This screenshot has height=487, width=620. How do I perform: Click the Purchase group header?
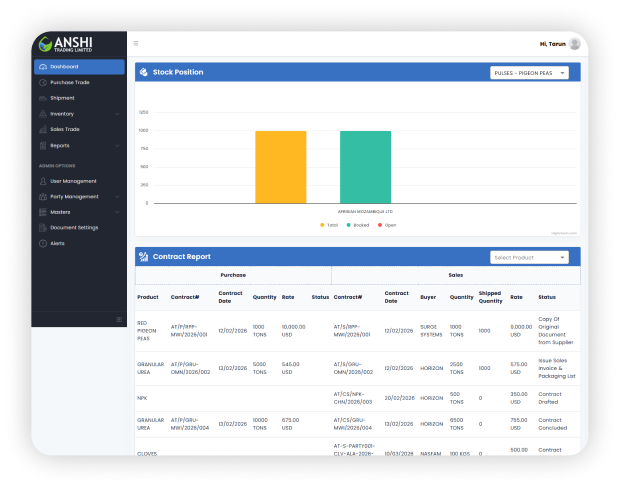(x=233, y=275)
